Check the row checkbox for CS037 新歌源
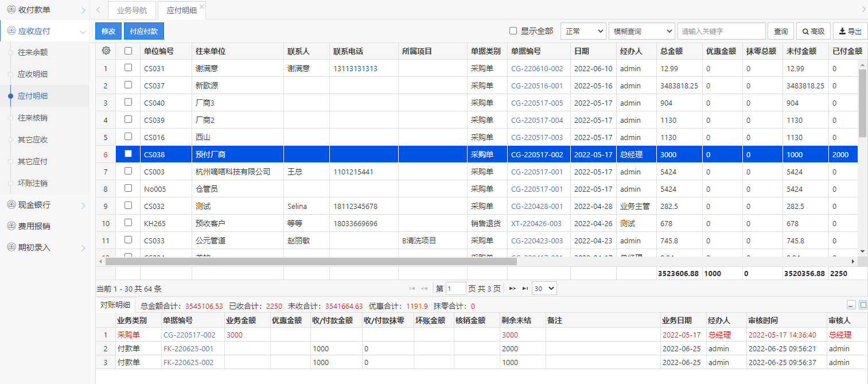This screenshot has width=868, height=384. [128, 85]
